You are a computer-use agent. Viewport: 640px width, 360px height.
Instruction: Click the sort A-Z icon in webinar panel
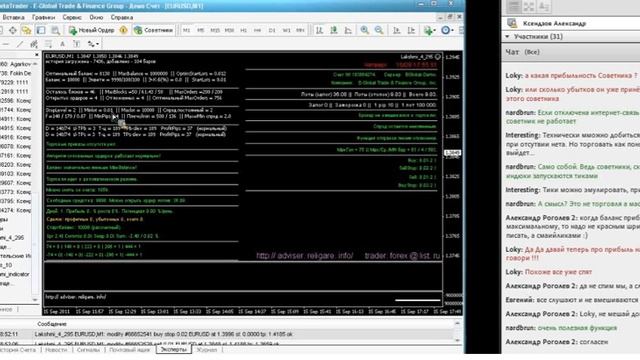pyautogui.click(x=544, y=6)
